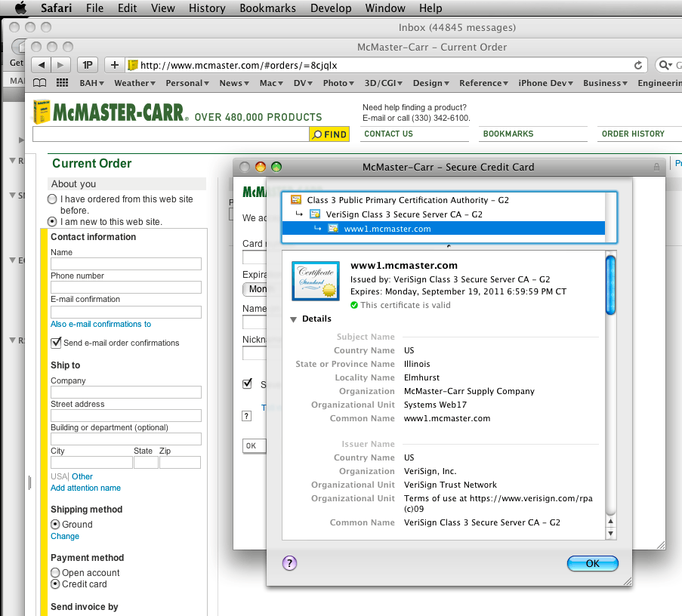Open the ORDER HISTORY link
The image size is (682, 616).
tap(633, 134)
